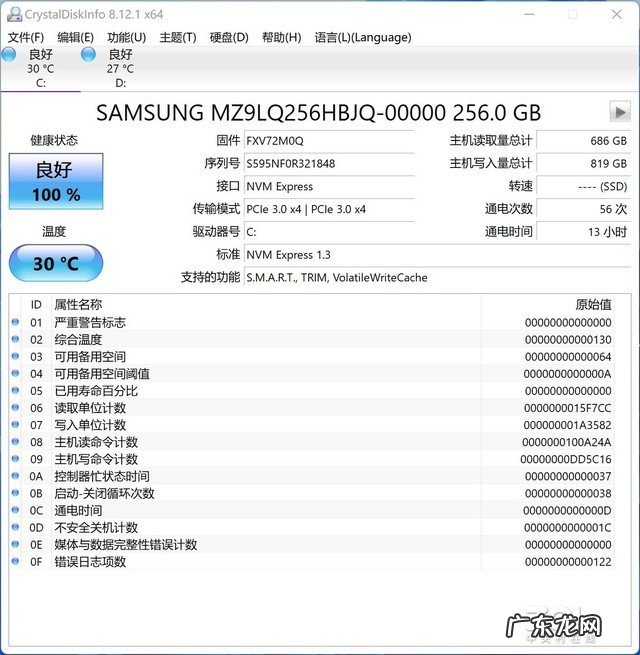Click status dot for row 08 主机读命令计数
640x655 pixels.
[x=15, y=442]
